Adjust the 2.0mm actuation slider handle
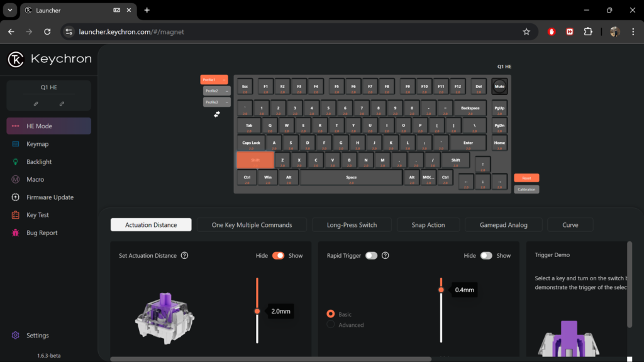Screen dimensions: 644x362 (257, 311)
